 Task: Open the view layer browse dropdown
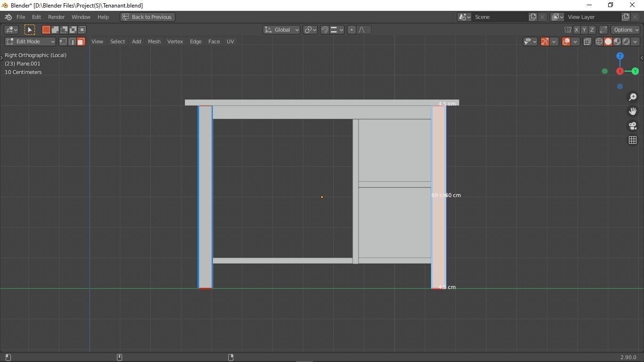(557, 17)
